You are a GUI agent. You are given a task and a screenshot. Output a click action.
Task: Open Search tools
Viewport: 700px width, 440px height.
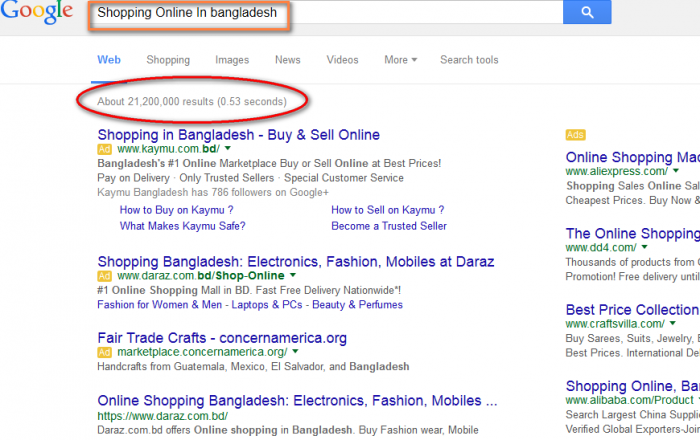pyautogui.click(x=469, y=60)
